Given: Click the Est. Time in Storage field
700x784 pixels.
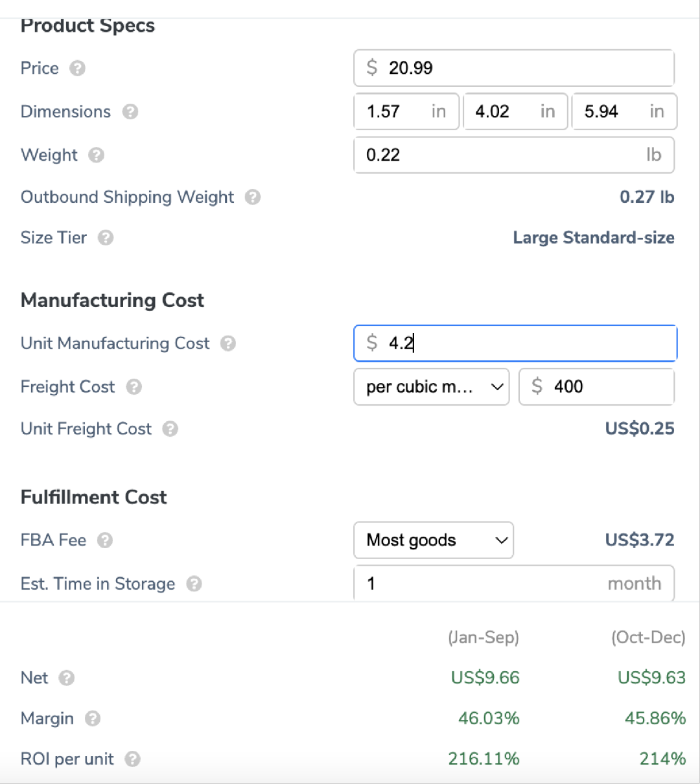Looking at the screenshot, I should pos(514,583).
